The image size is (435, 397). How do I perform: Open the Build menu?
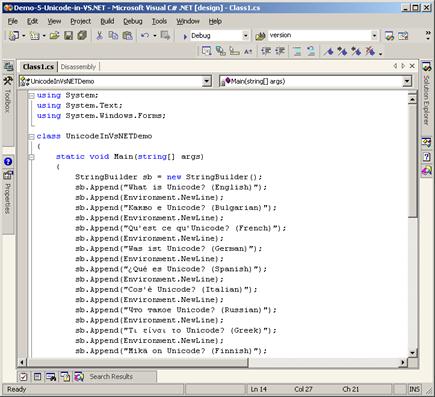click(107, 21)
